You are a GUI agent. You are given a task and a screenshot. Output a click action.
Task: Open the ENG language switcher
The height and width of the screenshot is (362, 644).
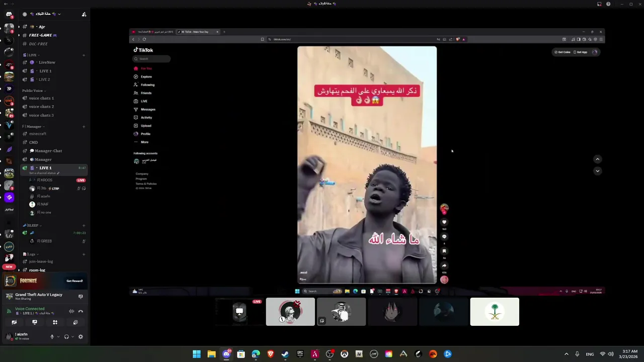coord(590,354)
